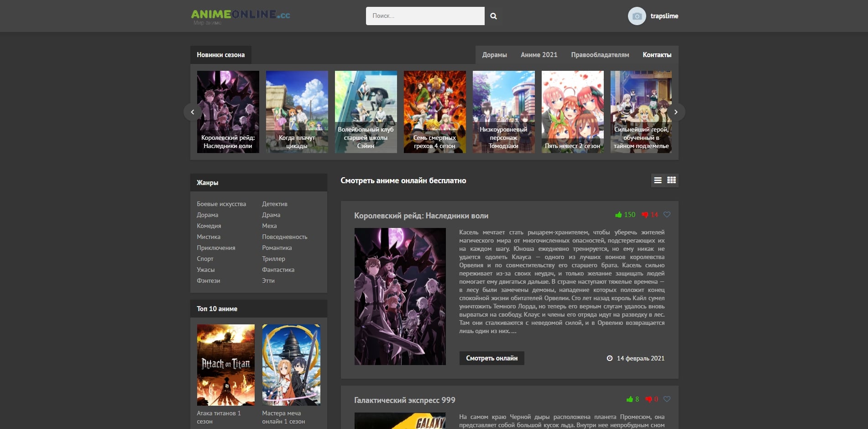Dislike Королевский рейд with thumbs down
868x429 pixels.
(645, 215)
